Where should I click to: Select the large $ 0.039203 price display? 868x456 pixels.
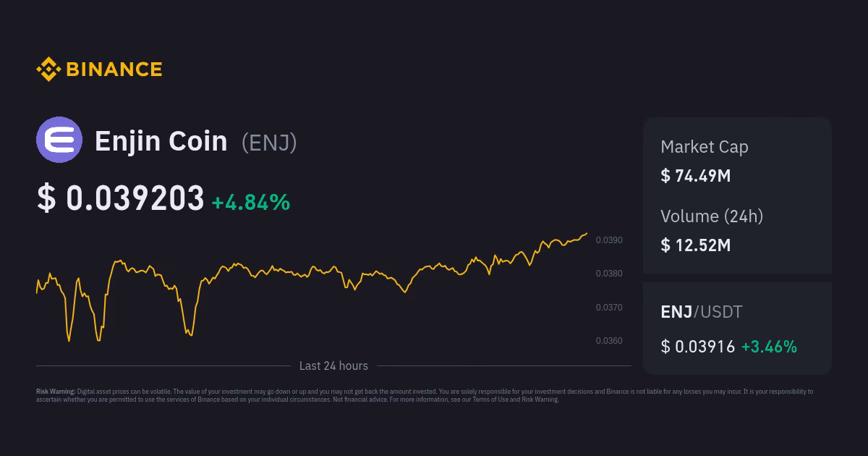(122, 197)
